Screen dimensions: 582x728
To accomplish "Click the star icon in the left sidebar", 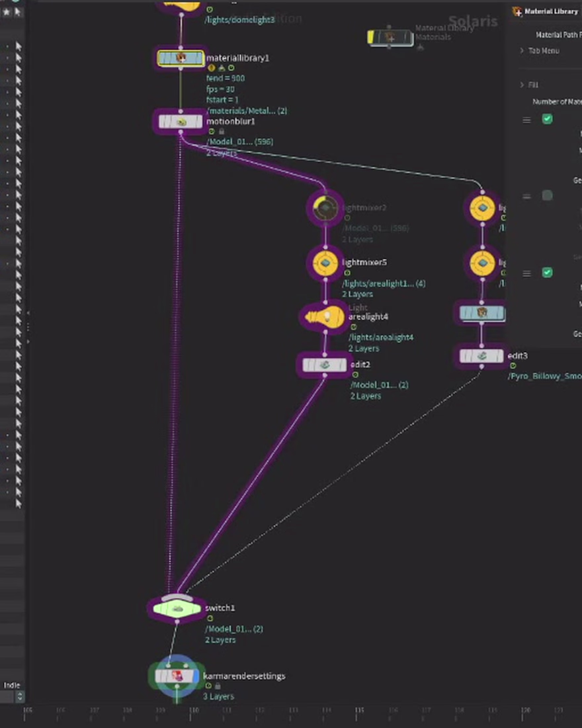I will point(7,12).
